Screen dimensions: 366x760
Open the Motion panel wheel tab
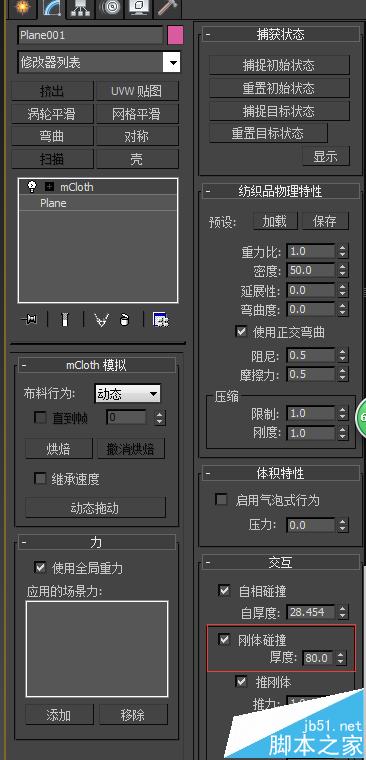[110, 8]
